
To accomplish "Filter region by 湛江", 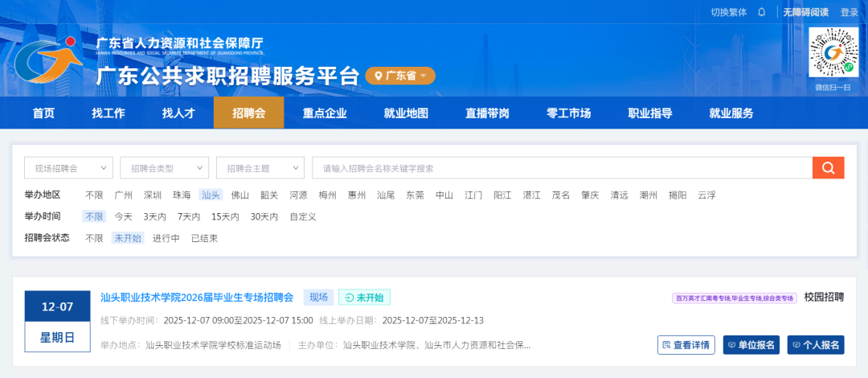I will [x=532, y=195].
